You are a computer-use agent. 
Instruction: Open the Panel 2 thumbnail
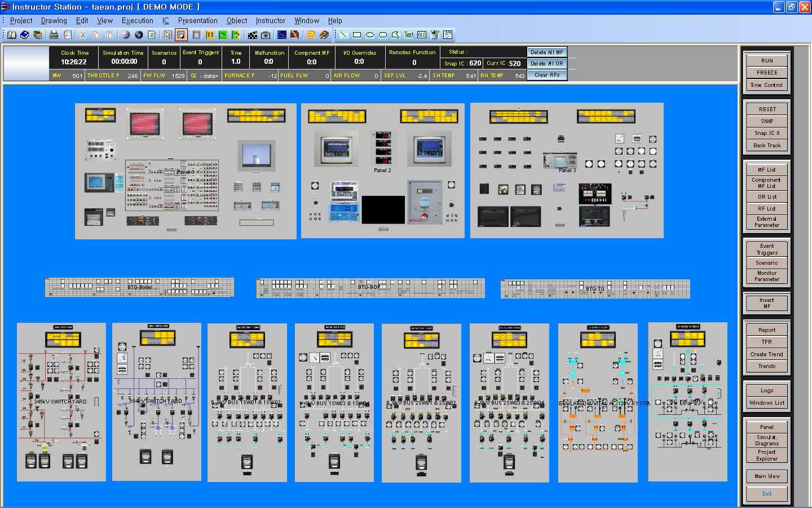[382, 170]
